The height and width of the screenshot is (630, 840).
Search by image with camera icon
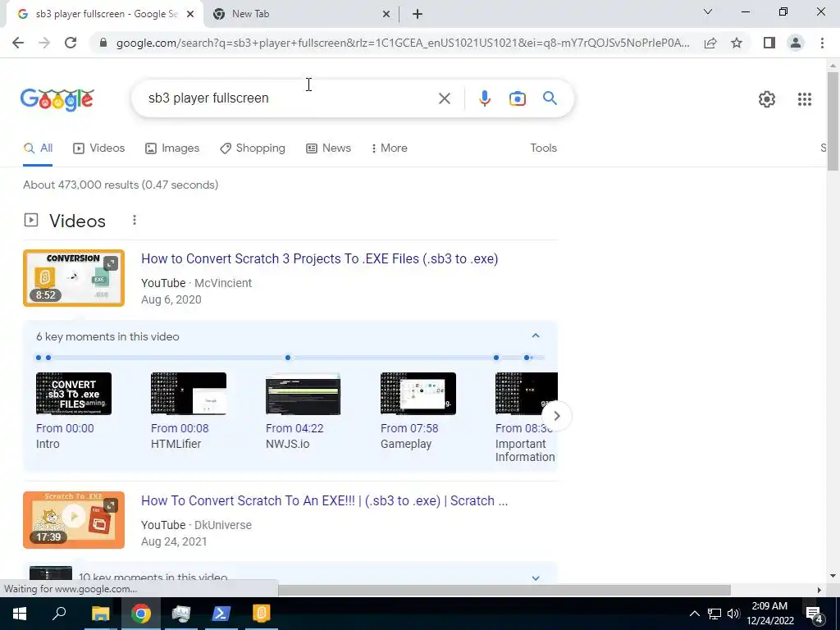tap(517, 98)
